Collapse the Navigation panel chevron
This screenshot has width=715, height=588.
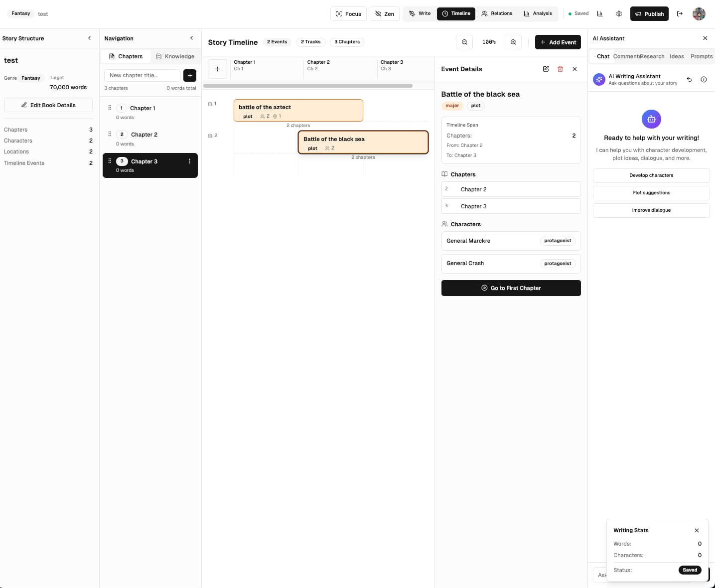tap(191, 38)
